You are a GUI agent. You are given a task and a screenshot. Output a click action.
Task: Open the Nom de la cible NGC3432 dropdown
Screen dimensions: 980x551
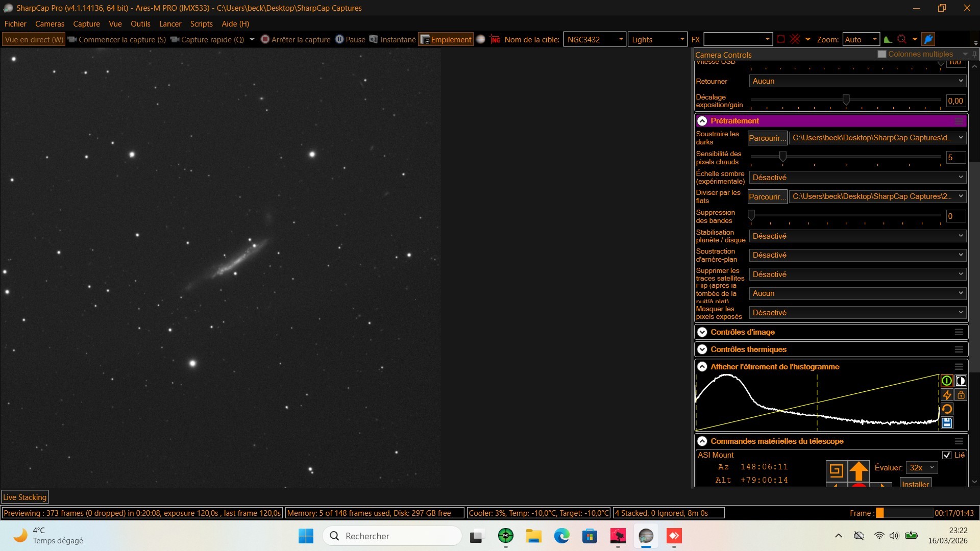point(595,39)
